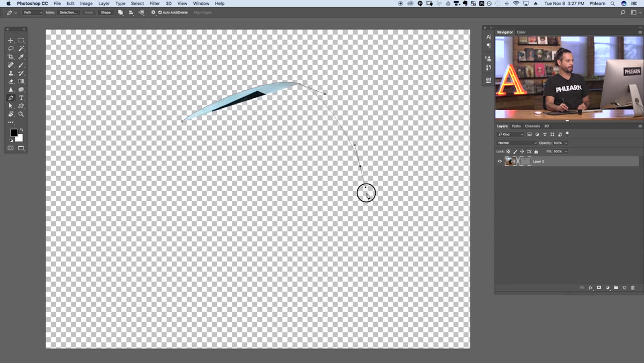Select the Gradient tool
Viewport: 644px width, 363px height.
tap(21, 82)
